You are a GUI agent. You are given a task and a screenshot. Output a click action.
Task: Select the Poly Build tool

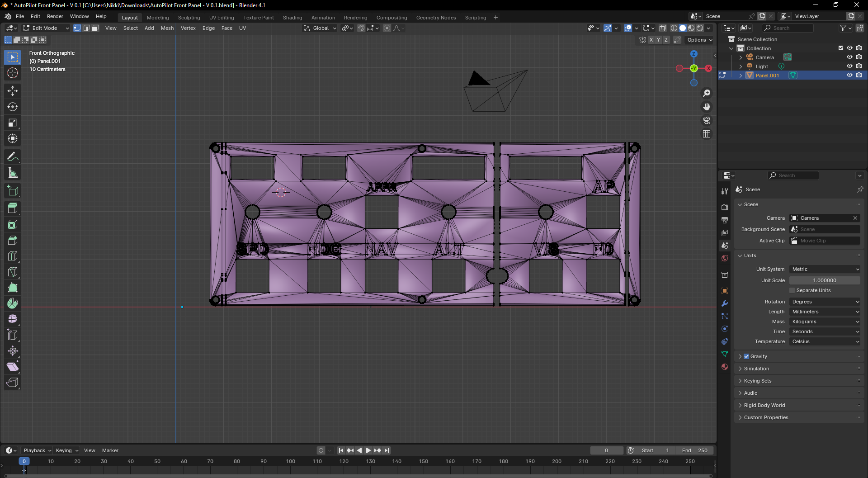click(13, 288)
